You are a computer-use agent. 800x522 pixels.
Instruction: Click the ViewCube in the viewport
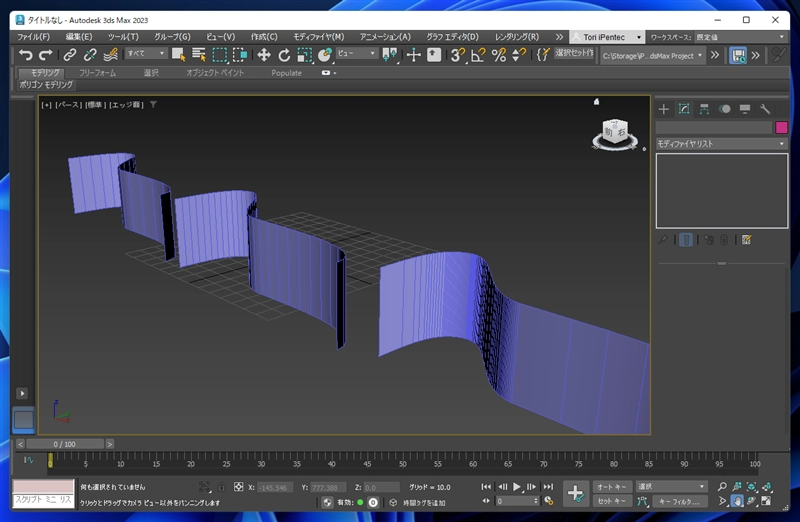tap(615, 133)
